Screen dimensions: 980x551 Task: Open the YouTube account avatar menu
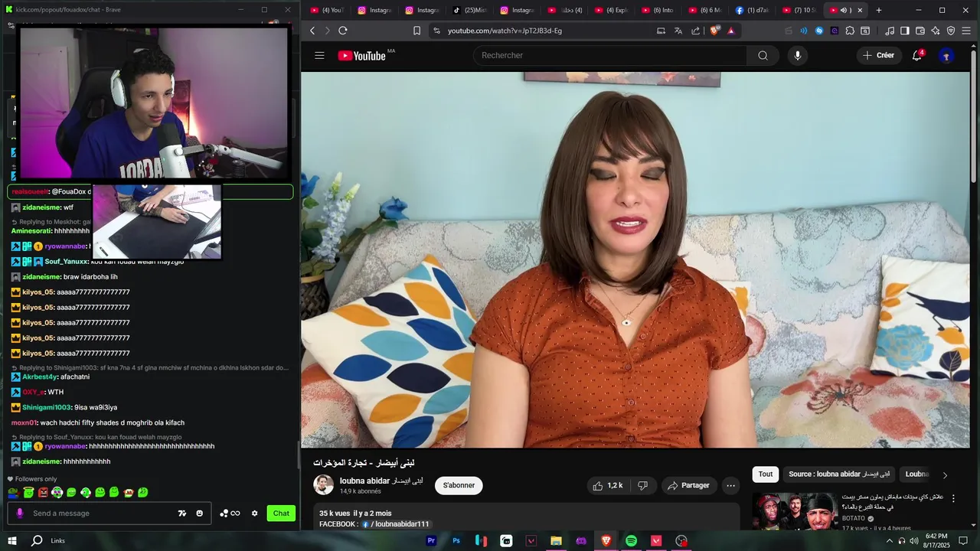tap(946, 55)
